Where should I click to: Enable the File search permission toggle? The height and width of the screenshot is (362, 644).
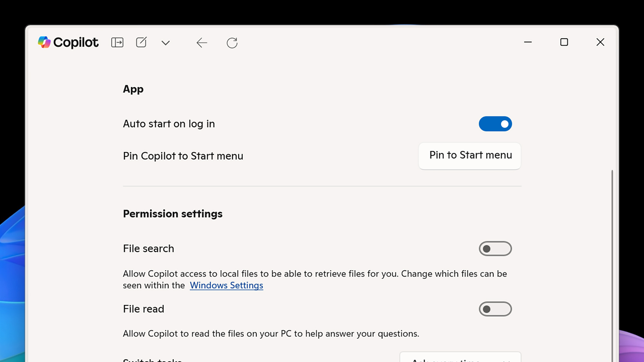495,249
